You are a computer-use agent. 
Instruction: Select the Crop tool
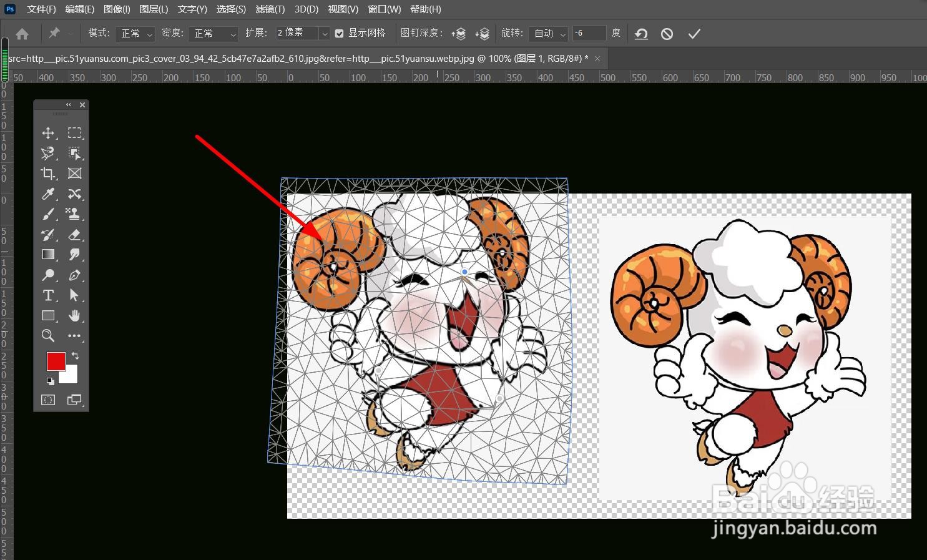[47, 174]
